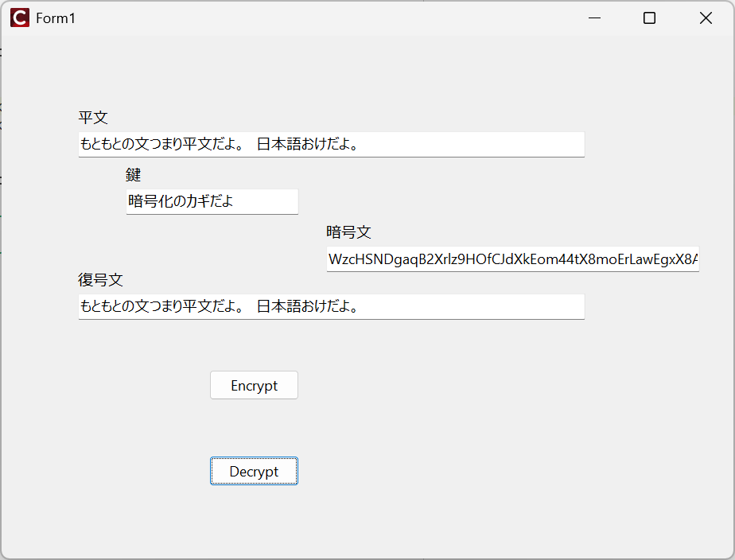735x560 pixels.
Task: Click the 暗号文 label
Action: pos(348,232)
